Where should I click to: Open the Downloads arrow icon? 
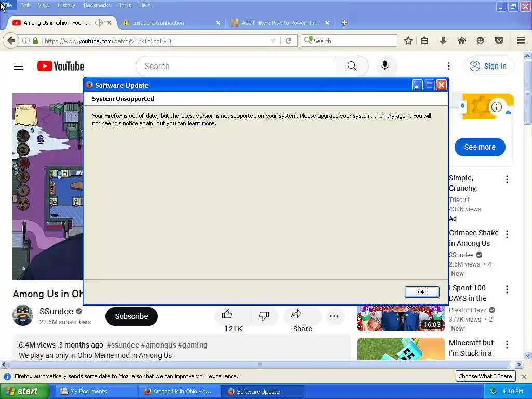[x=443, y=41]
